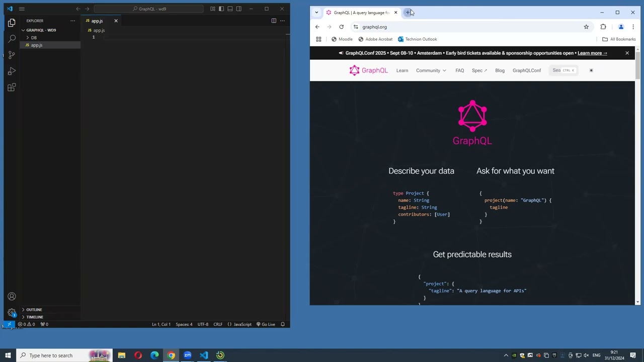This screenshot has width=644, height=362.
Task: Click the Learn more link in conference banner
Action: coord(592,53)
